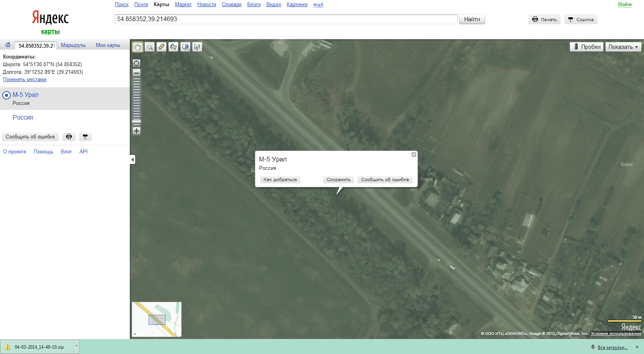Open Картинки in top navigation
Screen dimensions: 644x354
(297, 5)
